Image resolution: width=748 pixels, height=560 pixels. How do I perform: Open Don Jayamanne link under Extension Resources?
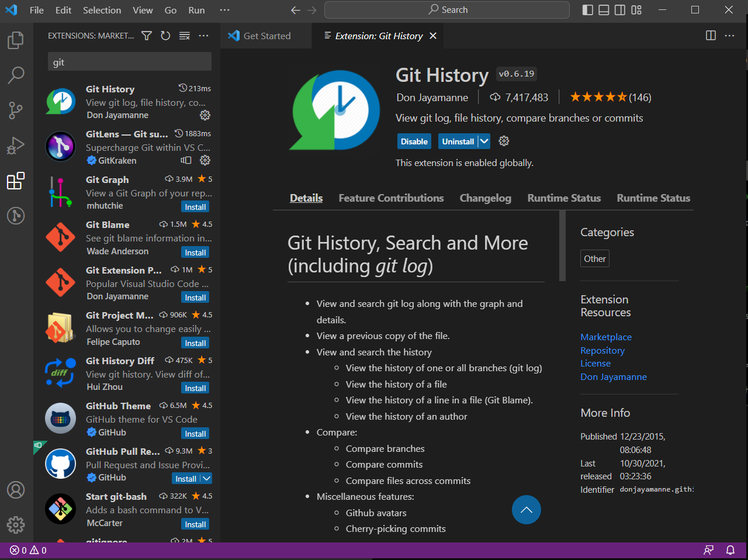click(x=614, y=376)
